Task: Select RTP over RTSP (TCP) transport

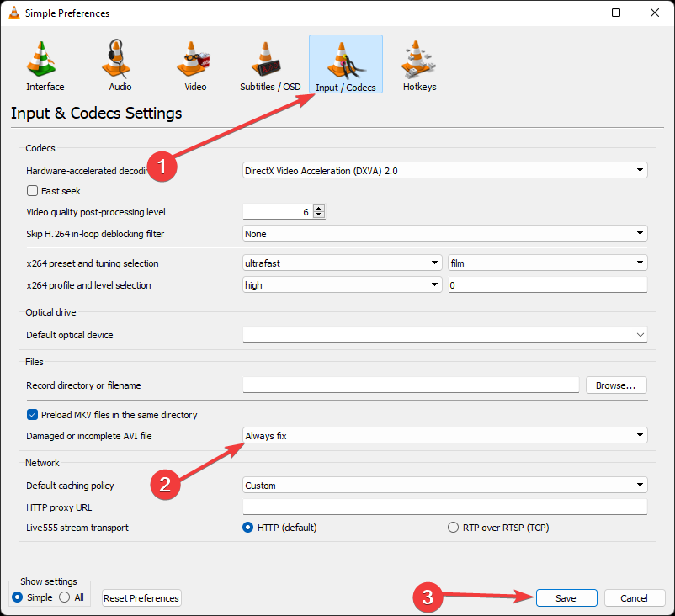Action: pyautogui.click(x=452, y=527)
